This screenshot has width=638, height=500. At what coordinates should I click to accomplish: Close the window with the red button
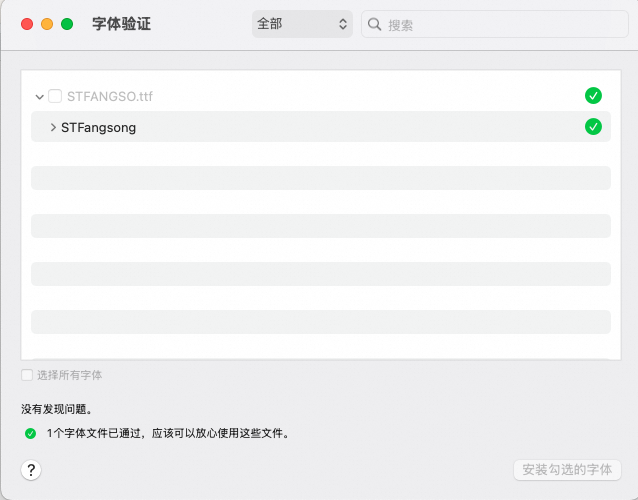27,24
